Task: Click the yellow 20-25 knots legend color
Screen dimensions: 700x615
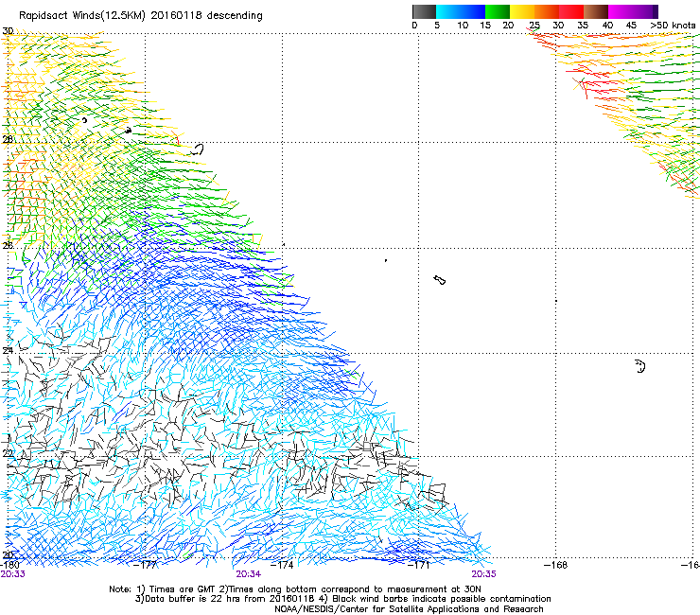Action: pos(522,11)
